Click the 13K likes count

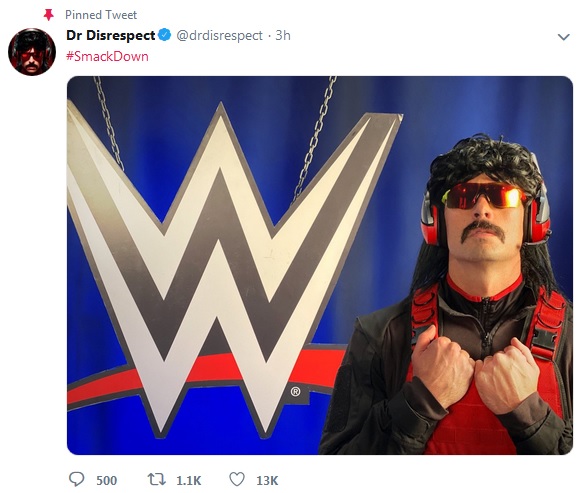coord(267,480)
